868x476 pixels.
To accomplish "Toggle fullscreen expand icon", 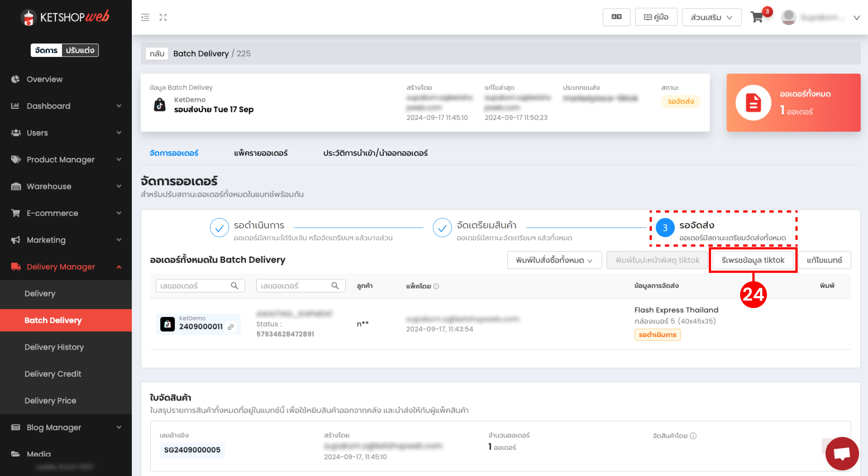I will click(163, 17).
